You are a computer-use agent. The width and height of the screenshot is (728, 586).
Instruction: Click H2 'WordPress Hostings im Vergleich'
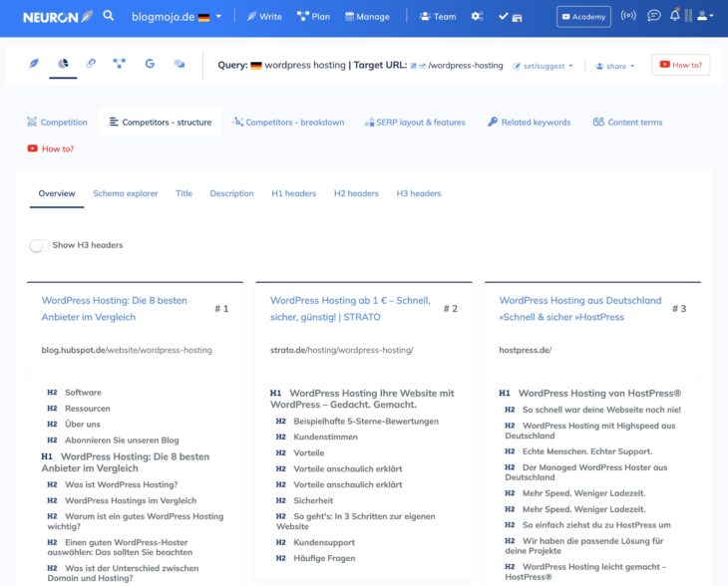(122, 500)
